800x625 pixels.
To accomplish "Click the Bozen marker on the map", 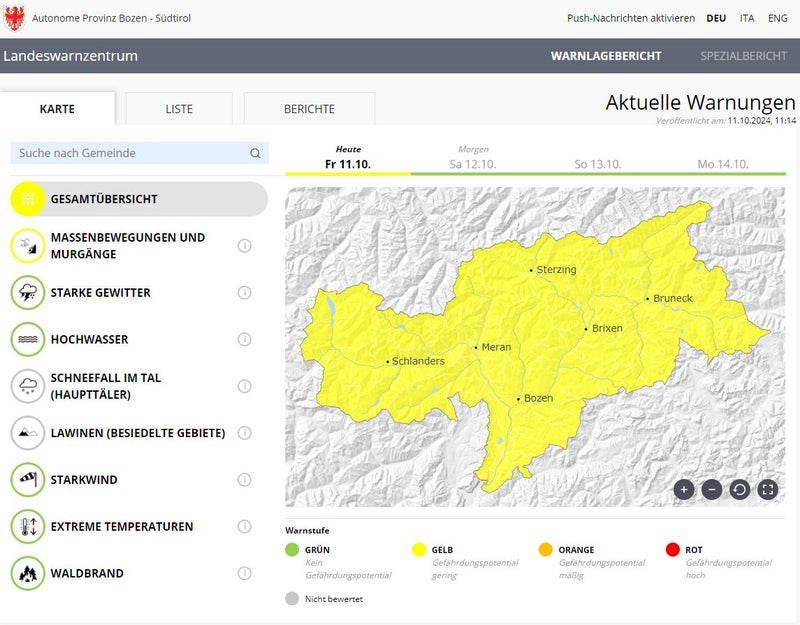I will click(x=518, y=398).
